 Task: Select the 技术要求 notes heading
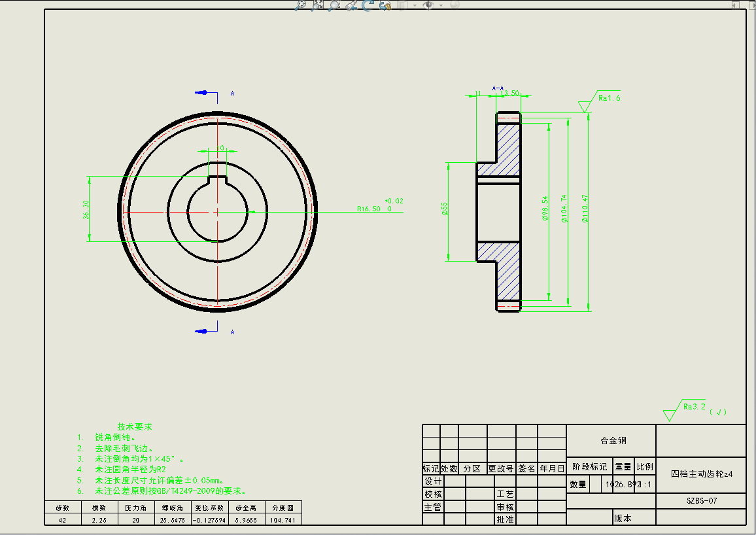tap(135, 426)
